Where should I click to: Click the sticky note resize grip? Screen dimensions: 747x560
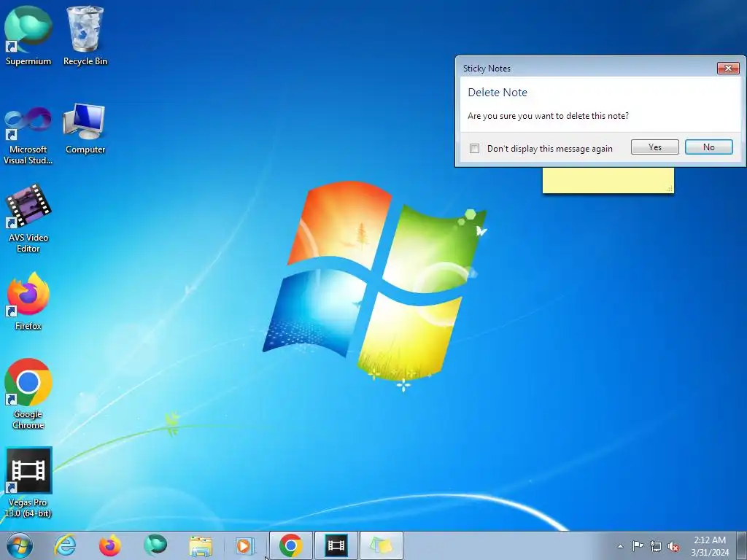[x=670, y=189]
